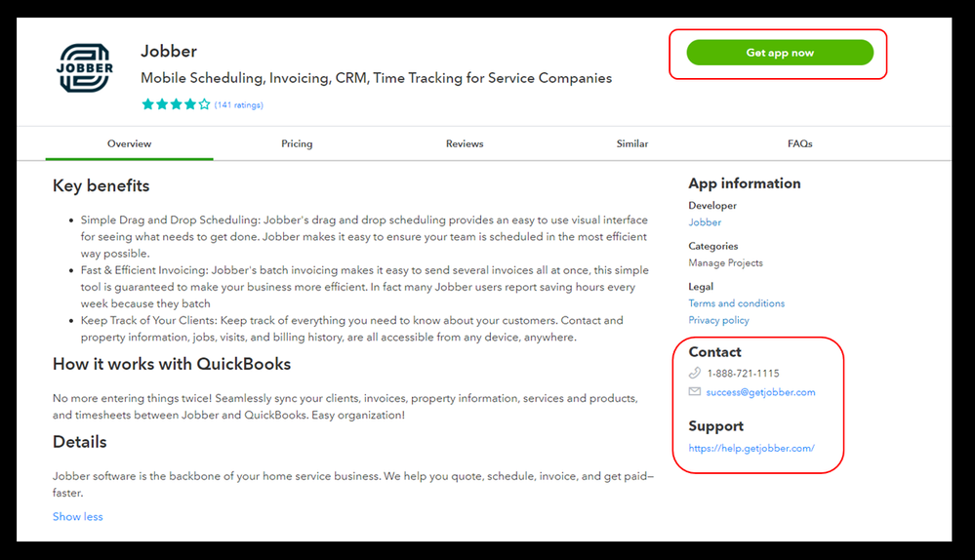Open the 141 ratings link
The width and height of the screenshot is (975, 560).
[239, 104]
